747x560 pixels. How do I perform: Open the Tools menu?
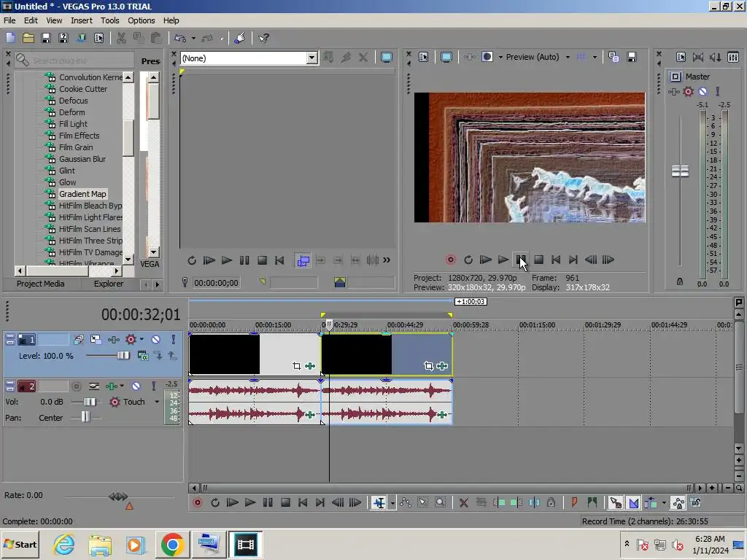coord(109,20)
